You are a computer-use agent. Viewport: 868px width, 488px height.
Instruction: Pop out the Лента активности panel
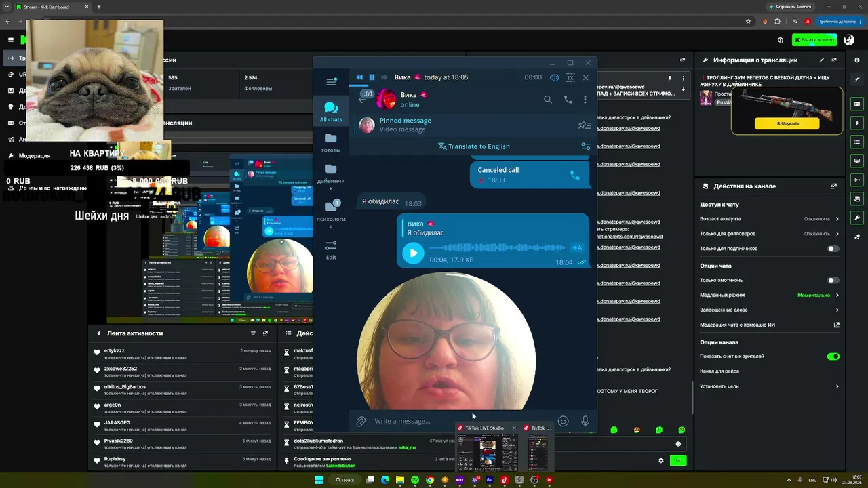[266, 333]
